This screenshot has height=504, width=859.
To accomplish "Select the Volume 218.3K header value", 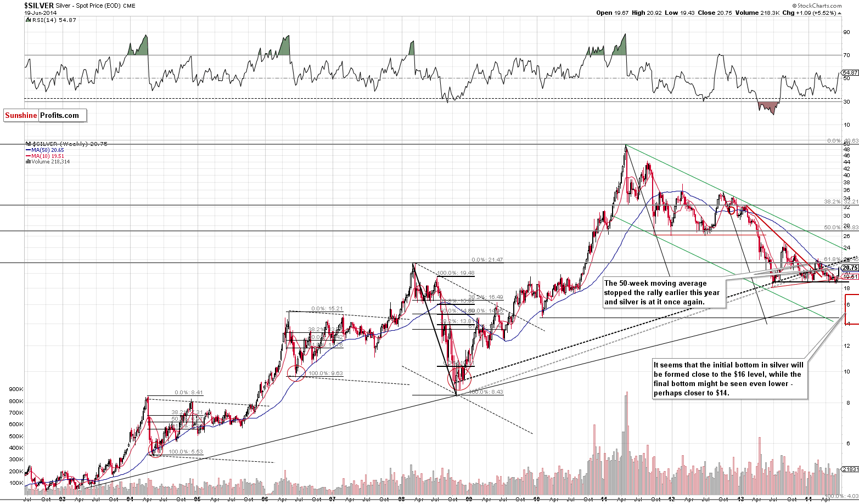I will point(757,13).
